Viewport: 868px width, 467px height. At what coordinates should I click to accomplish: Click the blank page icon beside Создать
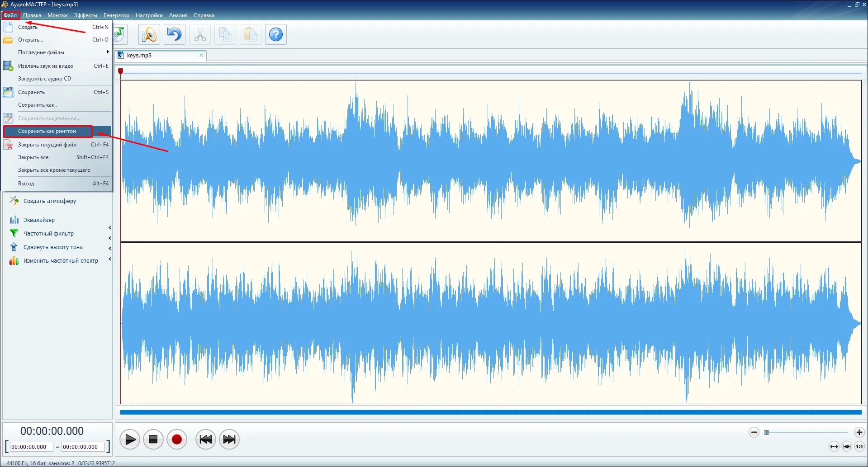8,27
